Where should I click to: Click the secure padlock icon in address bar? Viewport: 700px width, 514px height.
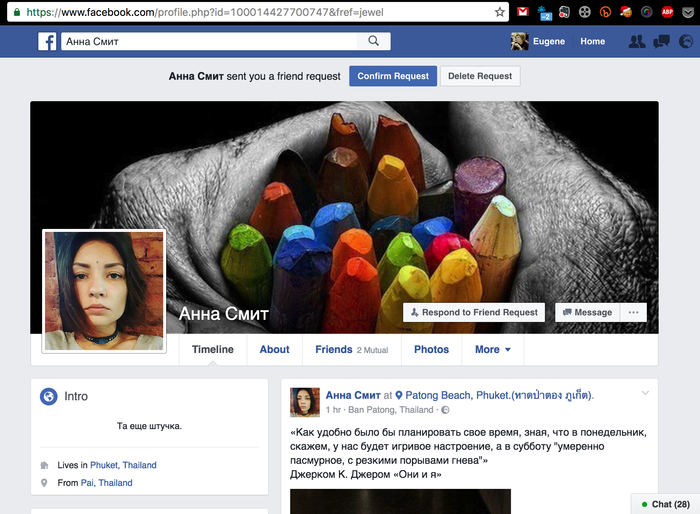(17, 12)
